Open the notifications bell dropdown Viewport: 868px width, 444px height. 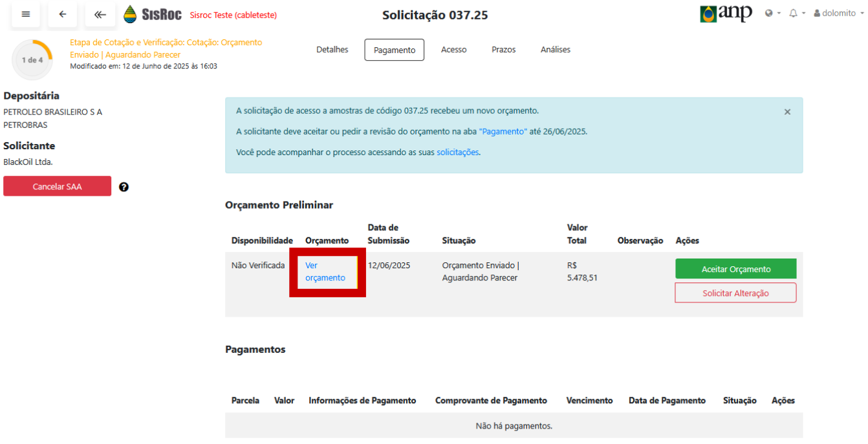pos(797,14)
